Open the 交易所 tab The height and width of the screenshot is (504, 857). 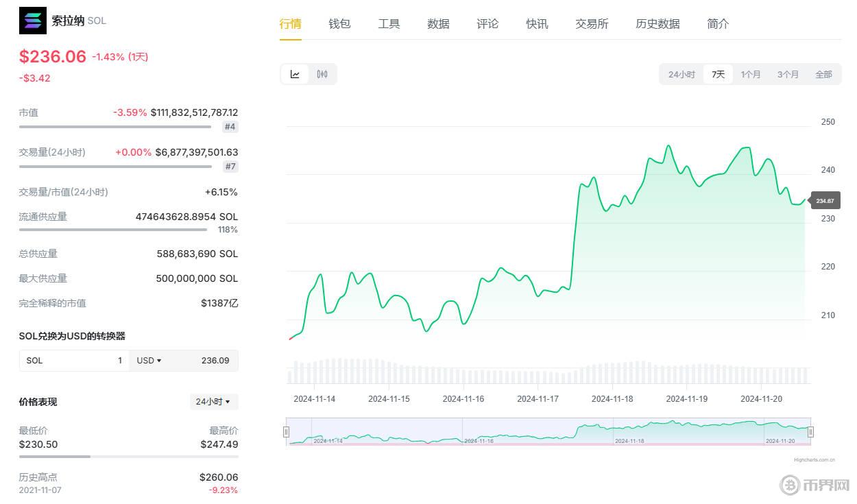(x=592, y=24)
